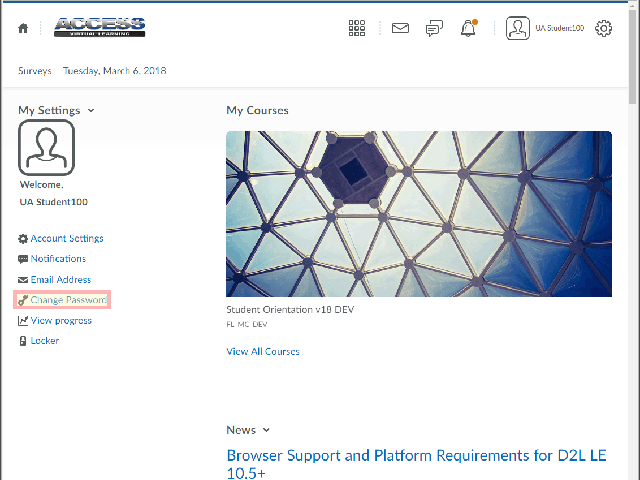Open the UA Student100 user menu
This screenshot has width=640, height=480.
coord(559,29)
